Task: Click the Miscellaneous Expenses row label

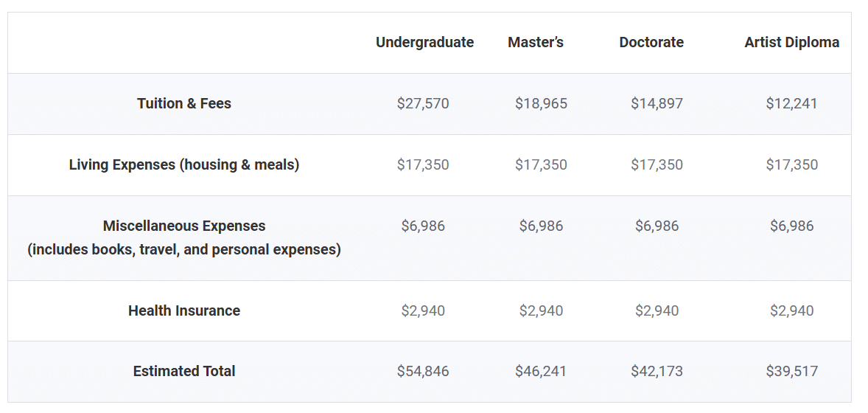Action: 184,226
